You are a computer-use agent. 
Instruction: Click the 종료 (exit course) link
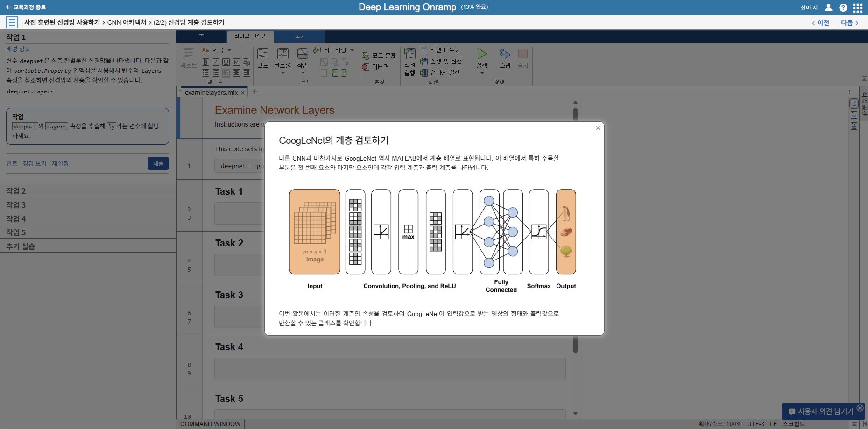(x=26, y=7)
